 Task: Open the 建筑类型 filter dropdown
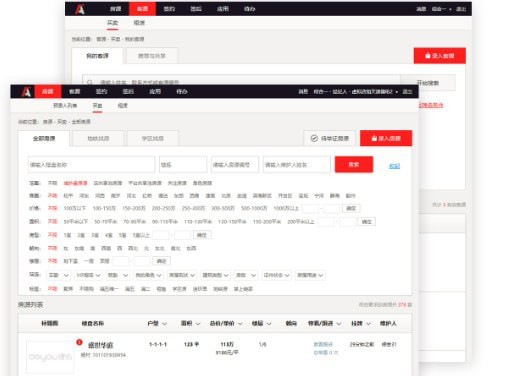215,275
